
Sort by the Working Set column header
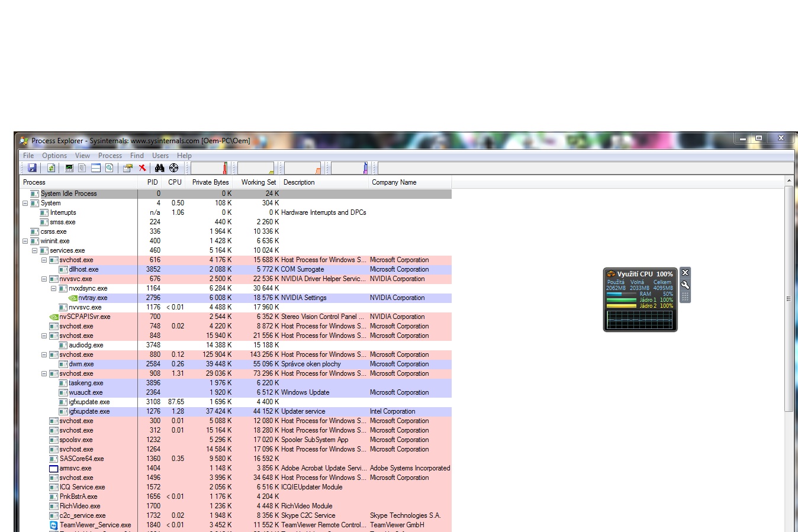coord(258,182)
